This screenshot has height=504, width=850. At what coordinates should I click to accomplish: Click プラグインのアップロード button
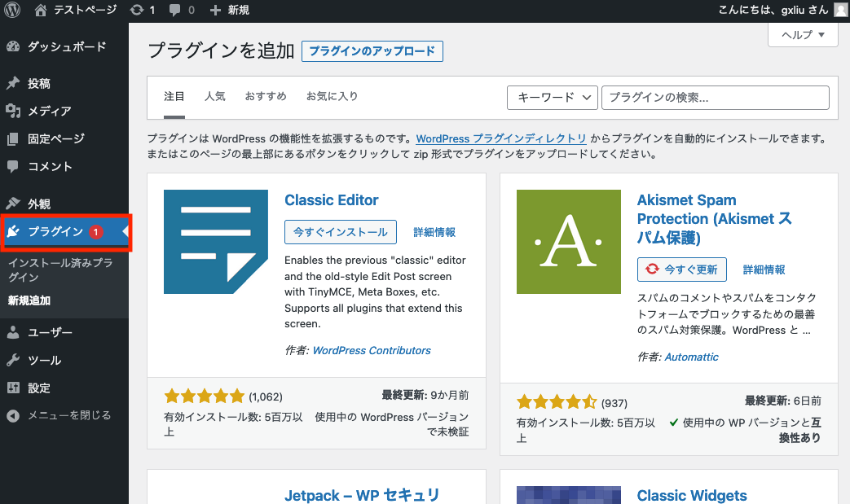[x=372, y=50]
